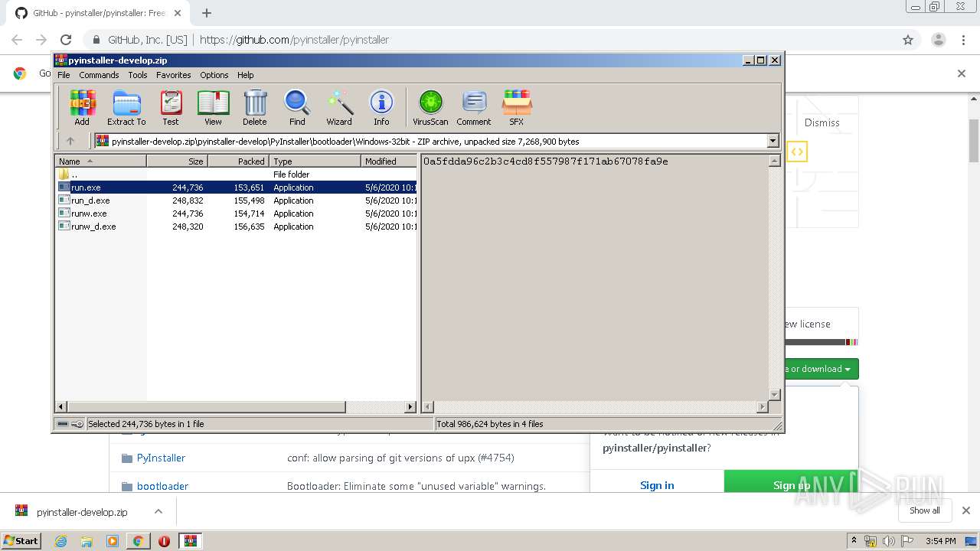This screenshot has width=980, height=551.
Task: Open the Help menu
Action: coord(245,75)
